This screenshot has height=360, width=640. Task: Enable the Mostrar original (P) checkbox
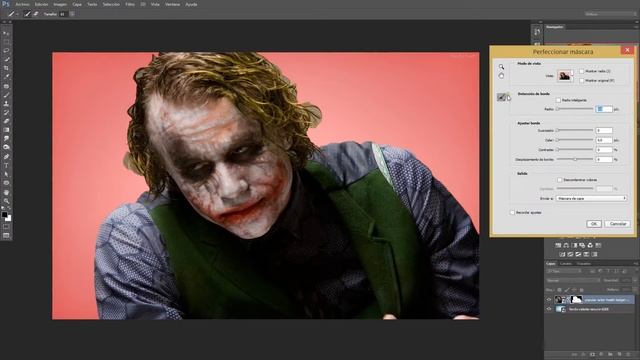point(582,81)
